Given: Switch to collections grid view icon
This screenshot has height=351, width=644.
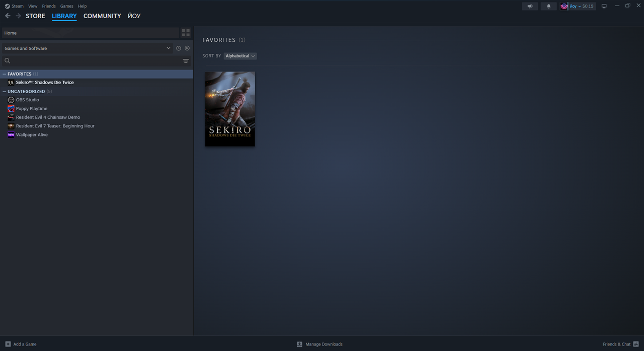Looking at the screenshot, I should pyautogui.click(x=186, y=33).
